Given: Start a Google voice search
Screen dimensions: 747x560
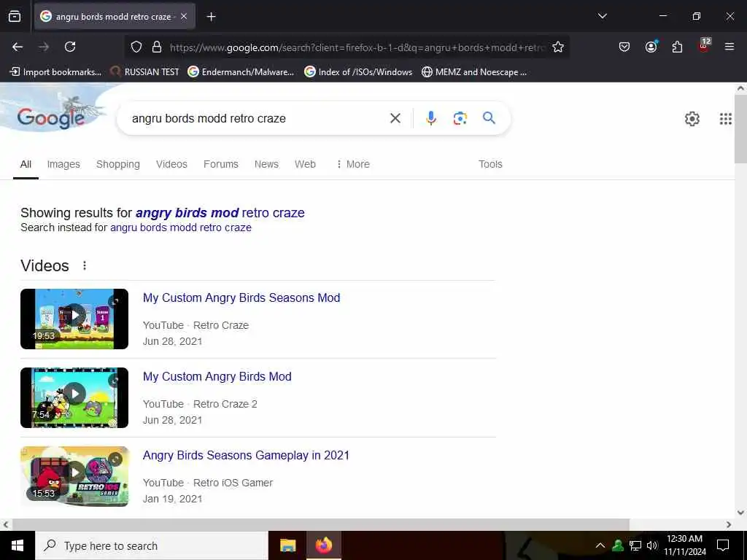Looking at the screenshot, I should pyautogui.click(x=430, y=118).
